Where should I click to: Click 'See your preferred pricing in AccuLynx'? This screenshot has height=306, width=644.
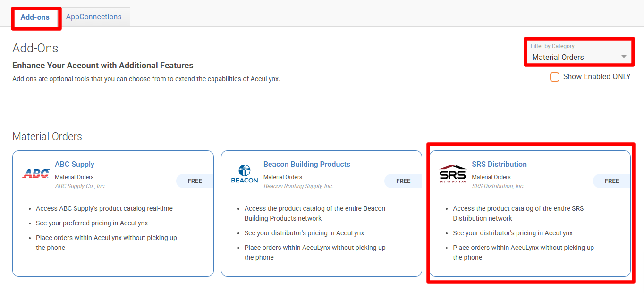click(92, 223)
